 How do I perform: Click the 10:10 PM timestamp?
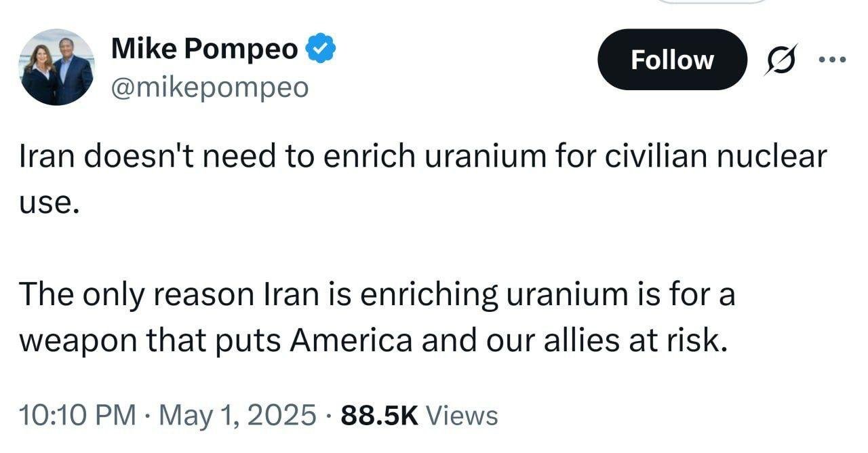(77, 415)
